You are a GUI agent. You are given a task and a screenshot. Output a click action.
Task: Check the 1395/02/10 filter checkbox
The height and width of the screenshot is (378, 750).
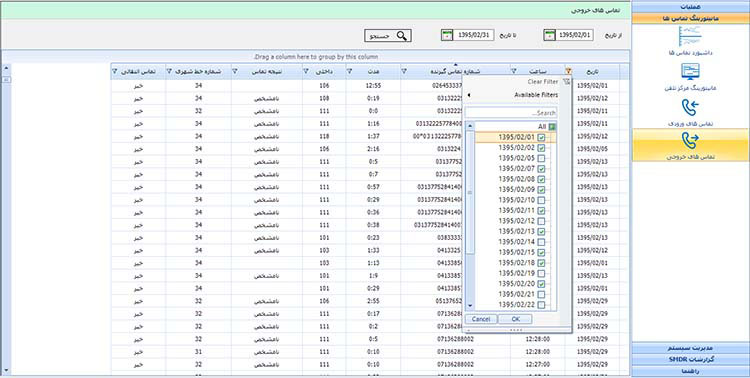[541, 200]
